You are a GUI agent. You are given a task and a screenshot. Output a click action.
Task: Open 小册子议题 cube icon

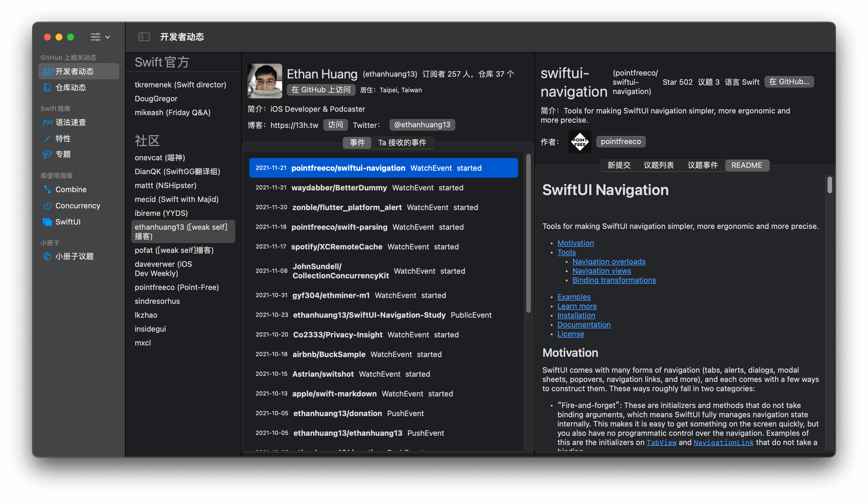[x=47, y=256]
